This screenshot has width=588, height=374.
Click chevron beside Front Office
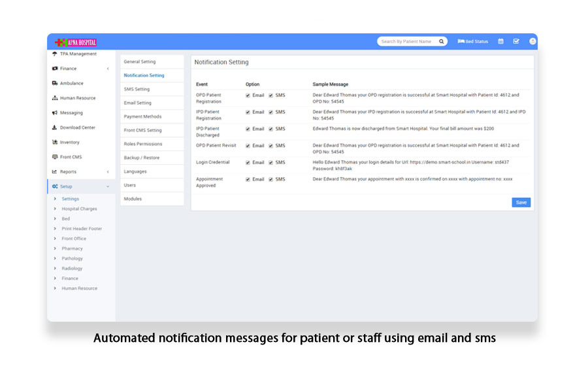(x=55, y=239)
